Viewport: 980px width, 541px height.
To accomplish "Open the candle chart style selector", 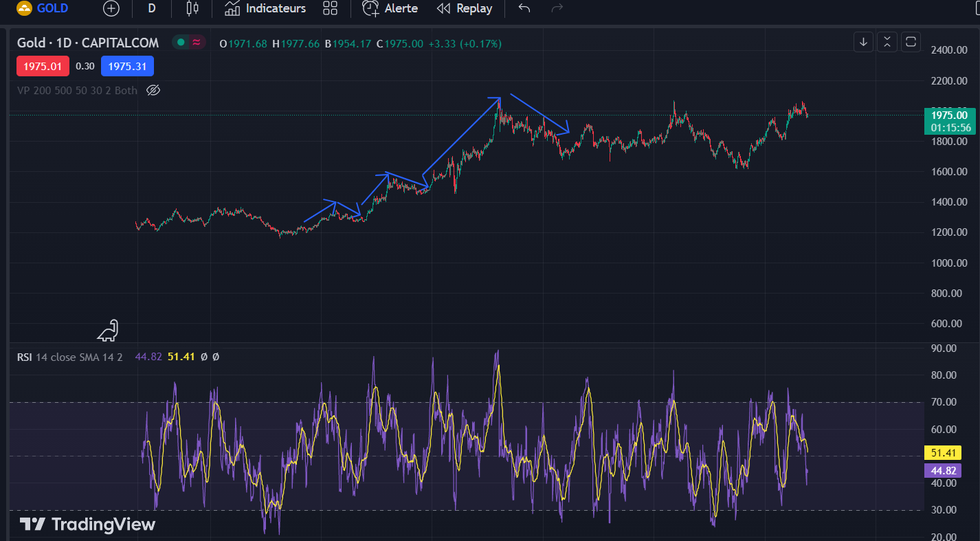I will pyautogui.click(x=191, y=8).
